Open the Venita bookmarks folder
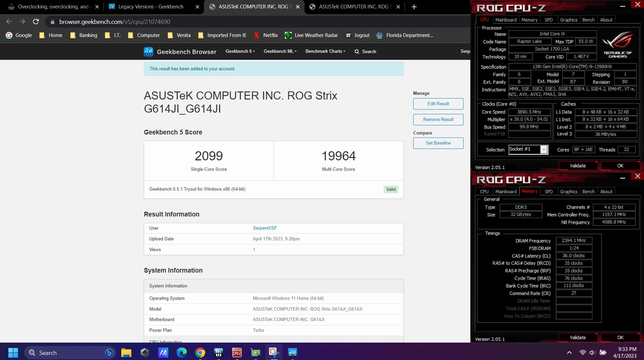This screenshot has width=644, height=360. [x=179, y=35]
